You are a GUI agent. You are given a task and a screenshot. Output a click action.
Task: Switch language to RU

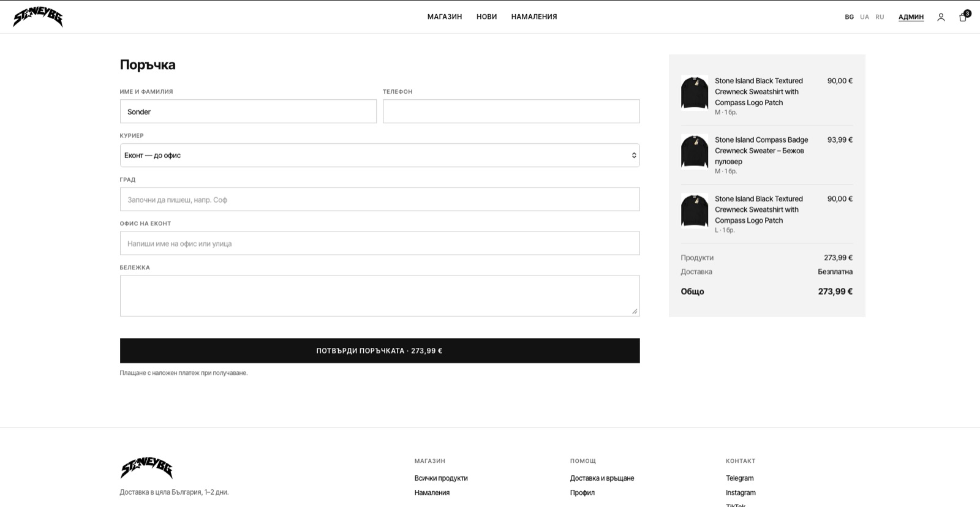[x=880, y=17]
